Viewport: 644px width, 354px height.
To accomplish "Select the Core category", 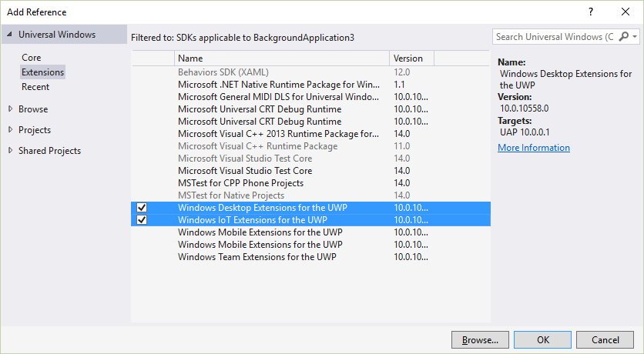I will [32, 58].
